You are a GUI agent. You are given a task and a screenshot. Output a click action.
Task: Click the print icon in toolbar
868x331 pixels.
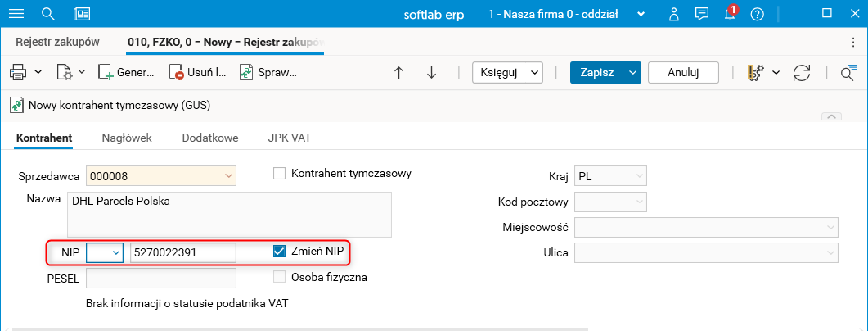(18, 72)
